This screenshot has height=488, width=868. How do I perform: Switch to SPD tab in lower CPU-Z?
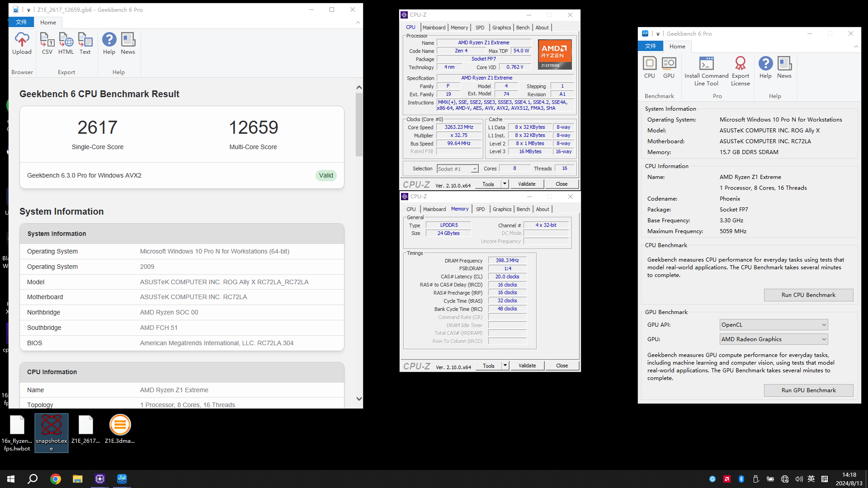click(480, 209)
